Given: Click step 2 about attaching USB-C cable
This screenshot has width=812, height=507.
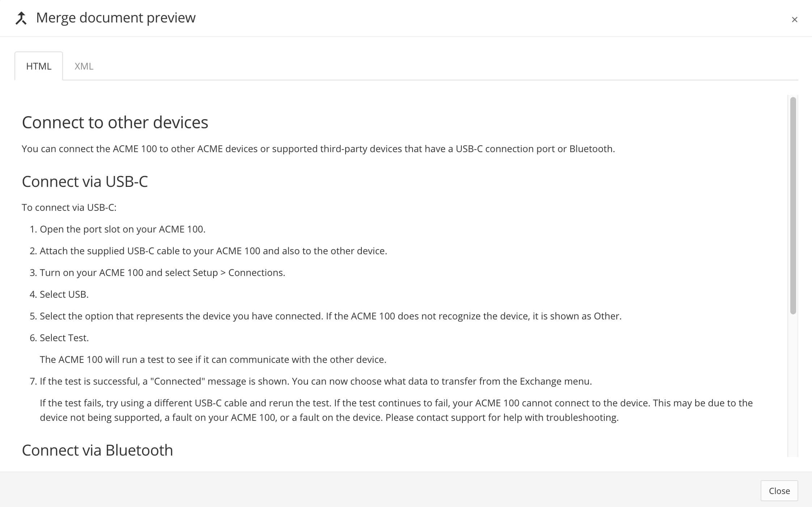Looking at the screenshot, I should (213, 251).
